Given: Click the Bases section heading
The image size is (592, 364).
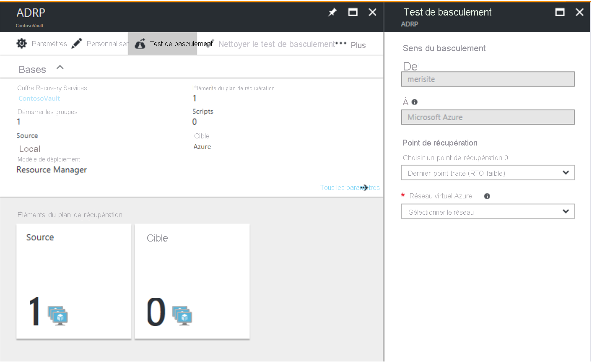Looking at the screenshot, I should pyautogui.click(x=32, y=70).
